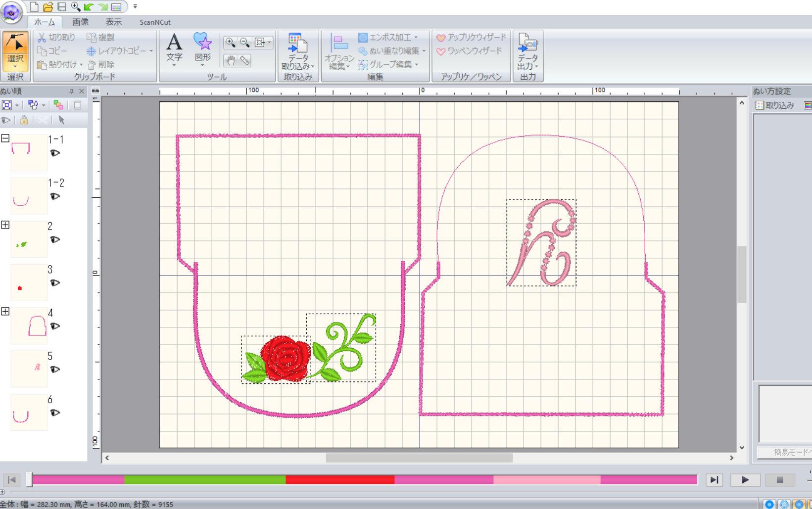Click the eye show/hide icon in ぬい順 toolbar
812x509 pixels.
tap(6, 120)
